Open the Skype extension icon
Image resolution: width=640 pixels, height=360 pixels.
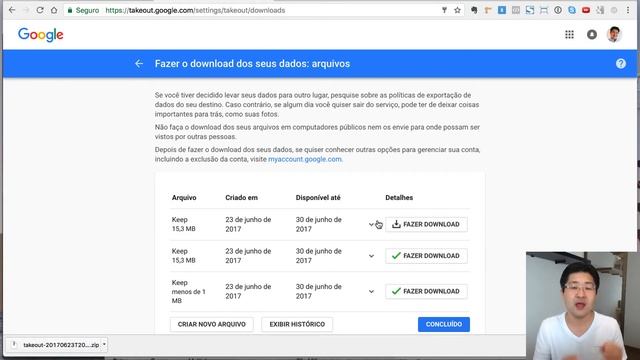pos(572,10)
